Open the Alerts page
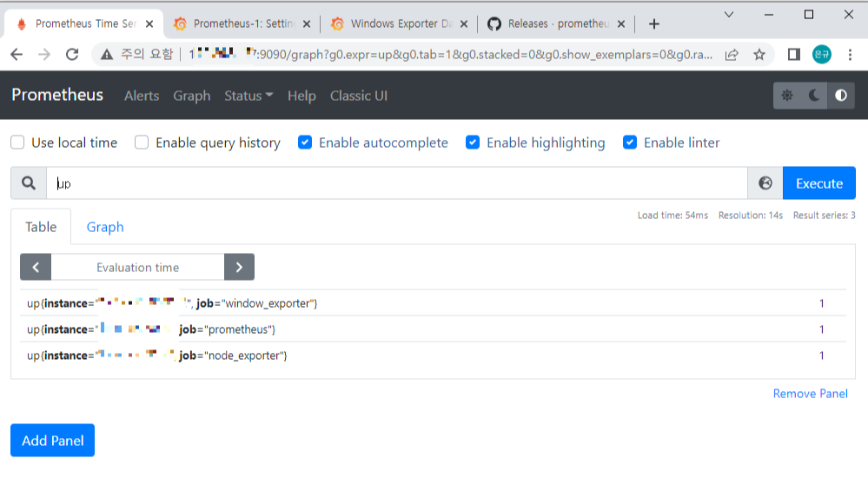 click(x=142, y=96)
